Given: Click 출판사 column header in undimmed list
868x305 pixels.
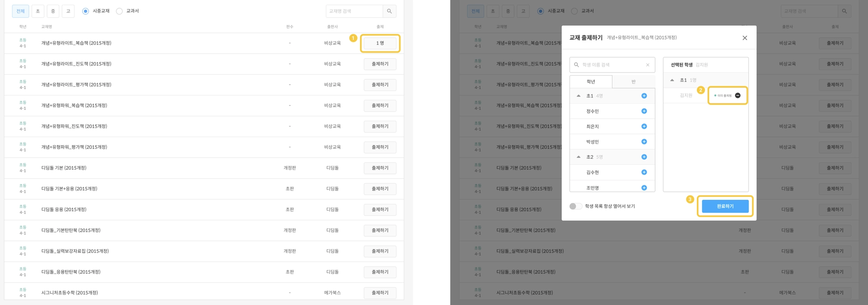Looking at the screenshot, I should (x=332, y=27).
